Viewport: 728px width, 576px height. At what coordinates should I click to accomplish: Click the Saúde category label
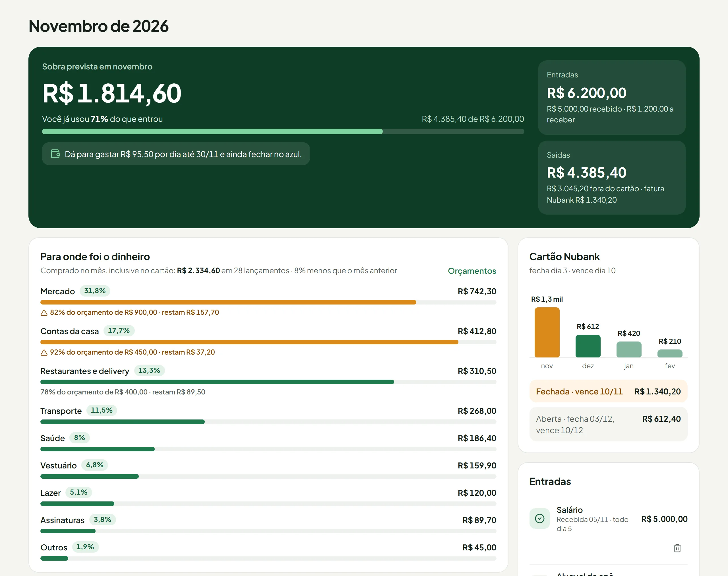click(53, 438)
